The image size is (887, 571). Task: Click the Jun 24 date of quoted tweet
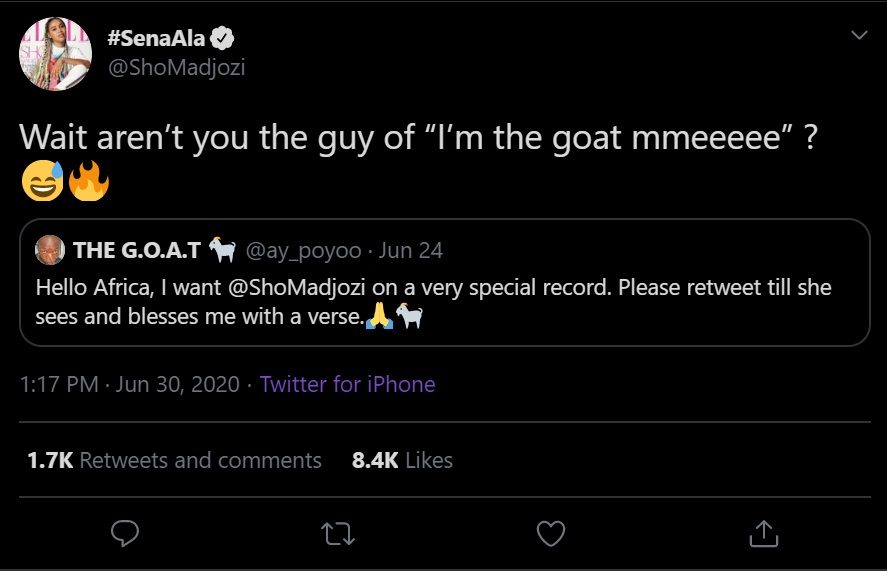[x=411, y=250]
